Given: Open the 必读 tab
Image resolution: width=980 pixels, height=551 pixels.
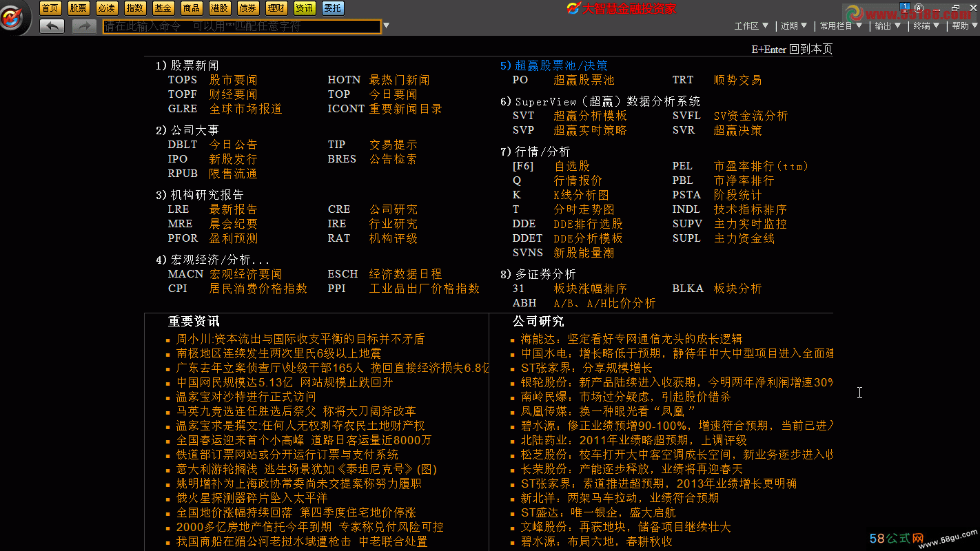Looking at the screenshot, I should point(107,8).
